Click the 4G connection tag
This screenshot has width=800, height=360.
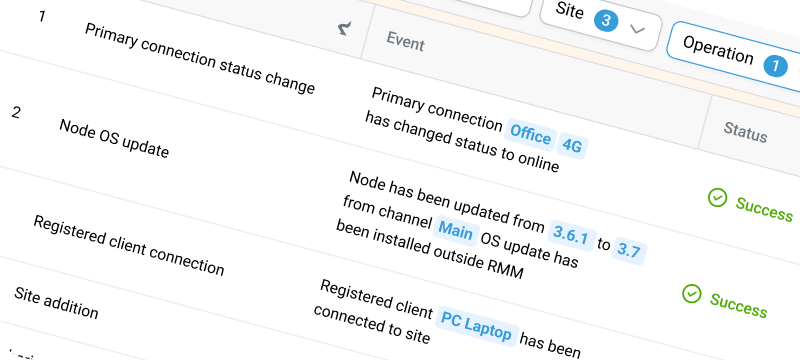click(572, 146)
